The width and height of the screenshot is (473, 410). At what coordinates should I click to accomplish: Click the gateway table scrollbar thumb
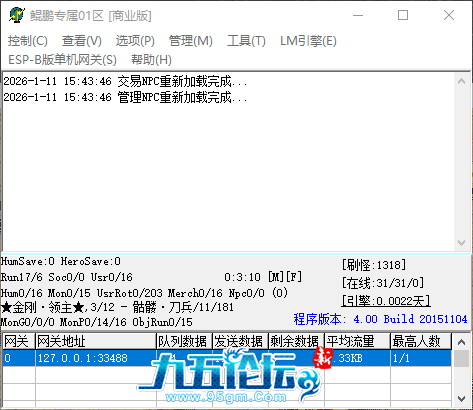(462, 358)
